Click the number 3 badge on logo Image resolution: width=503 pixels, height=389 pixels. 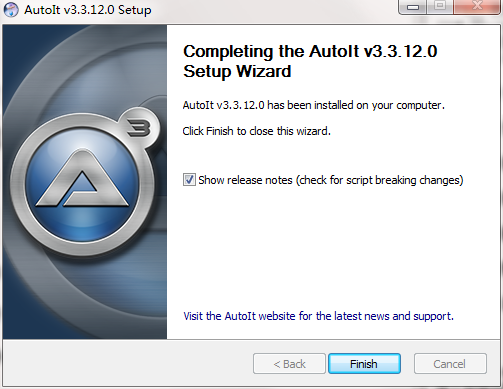tap(139, 128)
